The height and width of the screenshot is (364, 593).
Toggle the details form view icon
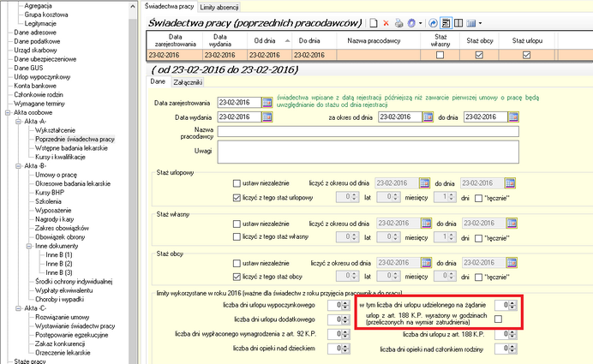(x=446, y=23)
